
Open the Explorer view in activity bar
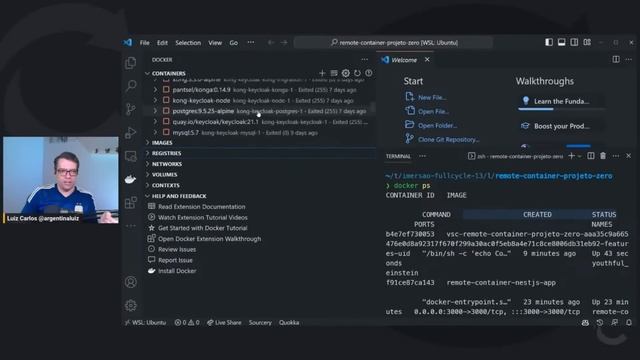(131, 62)
